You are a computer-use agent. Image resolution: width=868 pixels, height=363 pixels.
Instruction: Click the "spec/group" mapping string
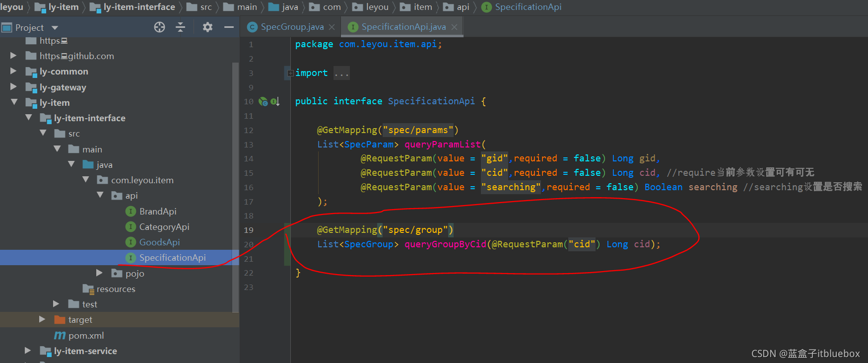(x=416, y=229)
